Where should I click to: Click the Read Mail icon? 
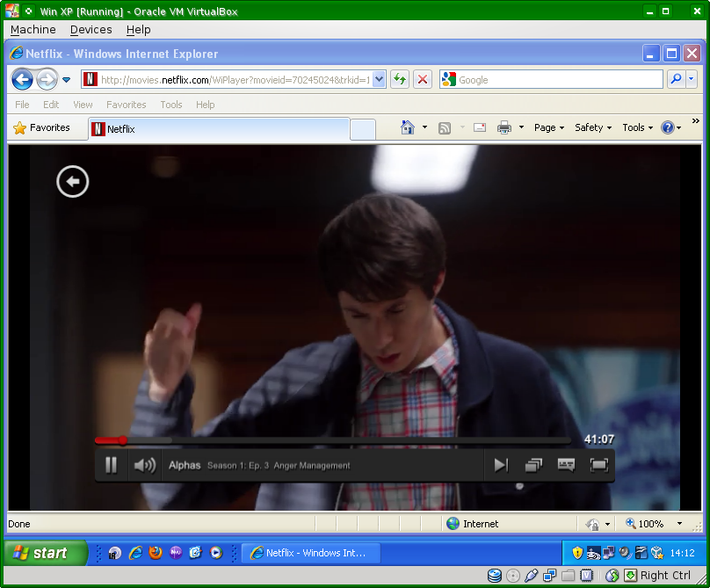pyautogui.click(x=480, y=127)
